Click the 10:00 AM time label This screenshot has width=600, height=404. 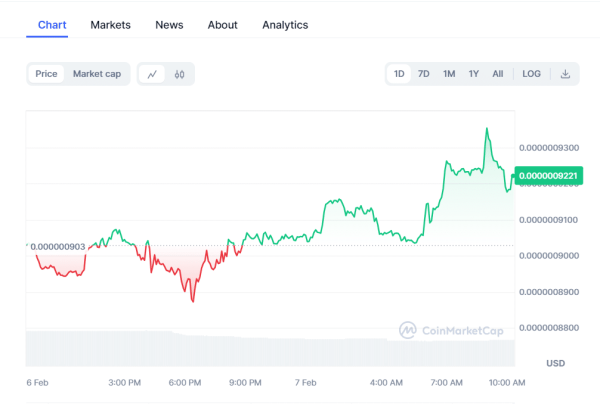[x=507, y=383]
